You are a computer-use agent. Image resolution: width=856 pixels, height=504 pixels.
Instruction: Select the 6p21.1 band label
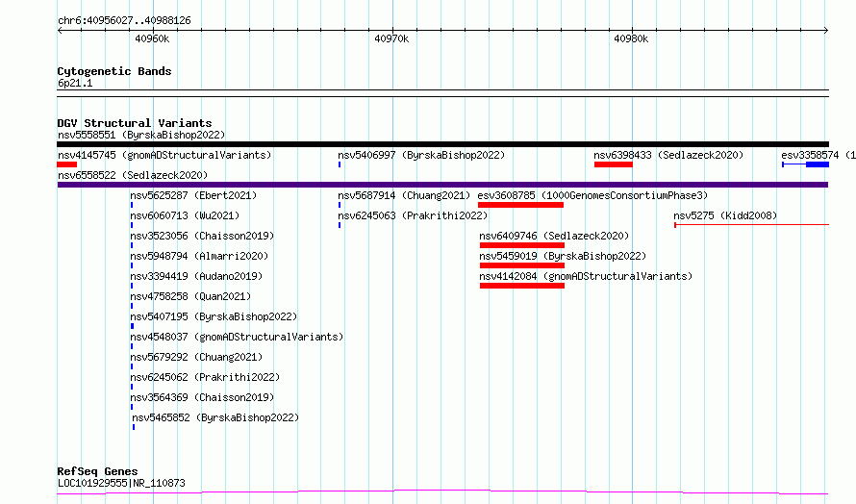coord(75,83)
